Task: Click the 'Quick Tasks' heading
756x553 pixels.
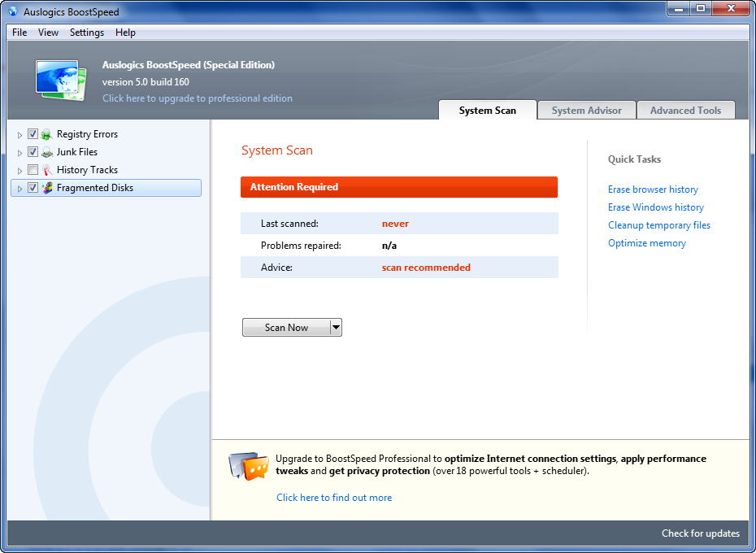Action: point(635,159)
